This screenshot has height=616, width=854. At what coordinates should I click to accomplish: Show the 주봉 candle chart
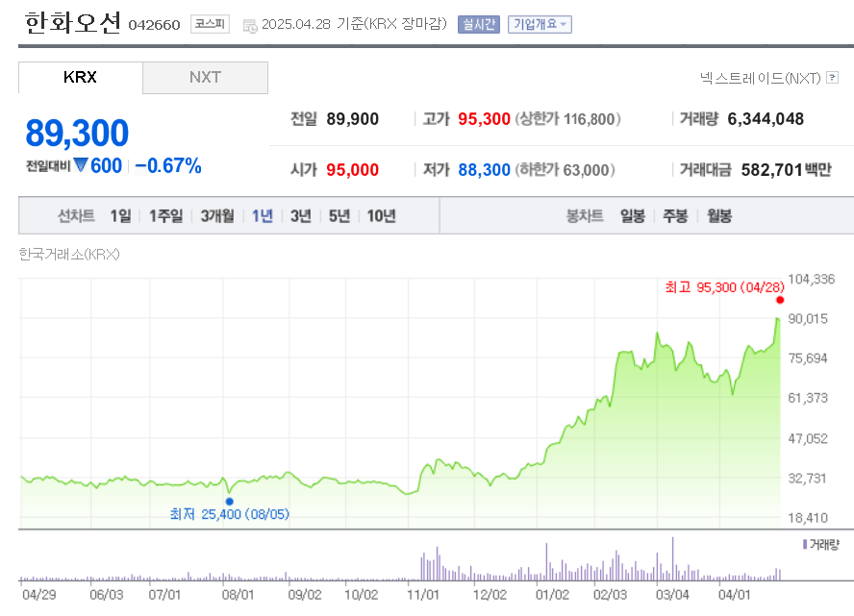click(675, 216)
